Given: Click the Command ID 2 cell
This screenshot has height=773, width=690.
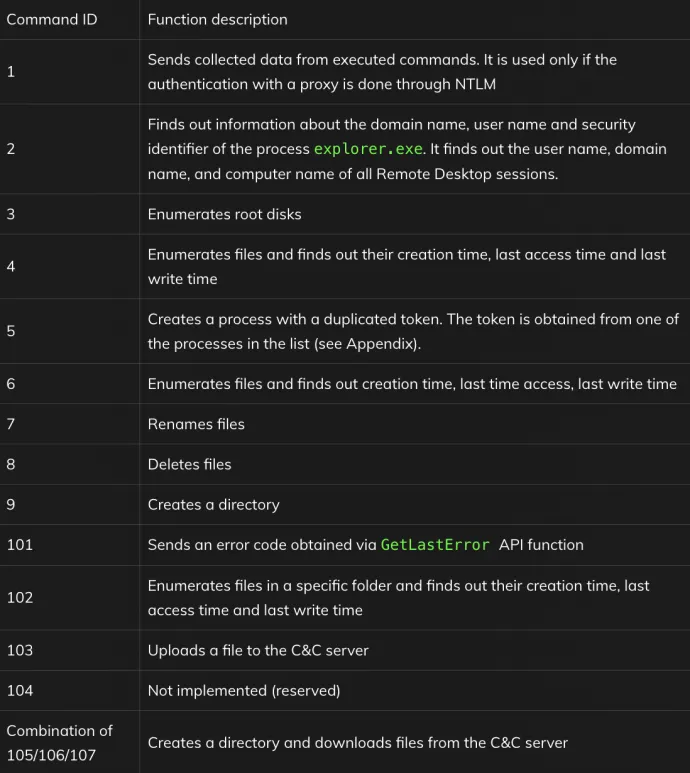Looking at the screenshot, I should pos(11,149).
